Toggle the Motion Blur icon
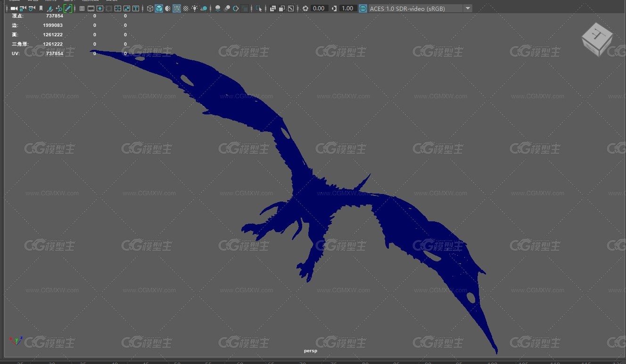The image size is (626, 364). (x=227, y=8)
